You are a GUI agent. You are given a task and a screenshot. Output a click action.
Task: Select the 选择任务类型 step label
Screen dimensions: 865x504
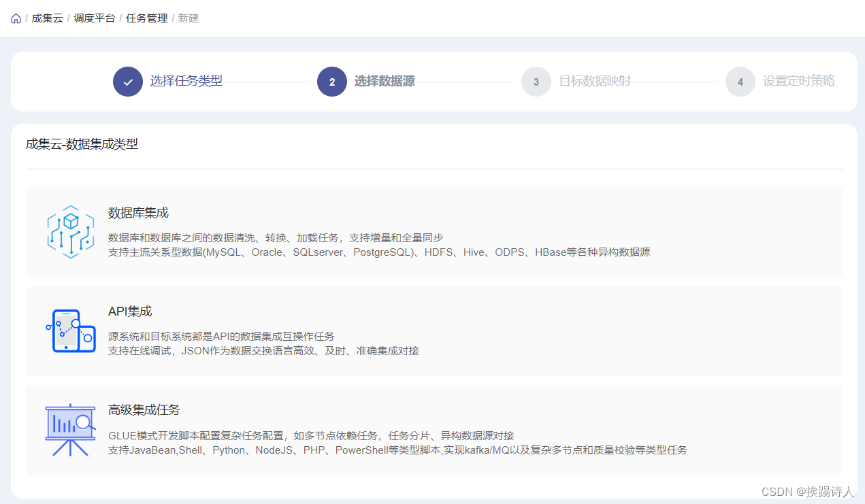[x=186, y=81]
